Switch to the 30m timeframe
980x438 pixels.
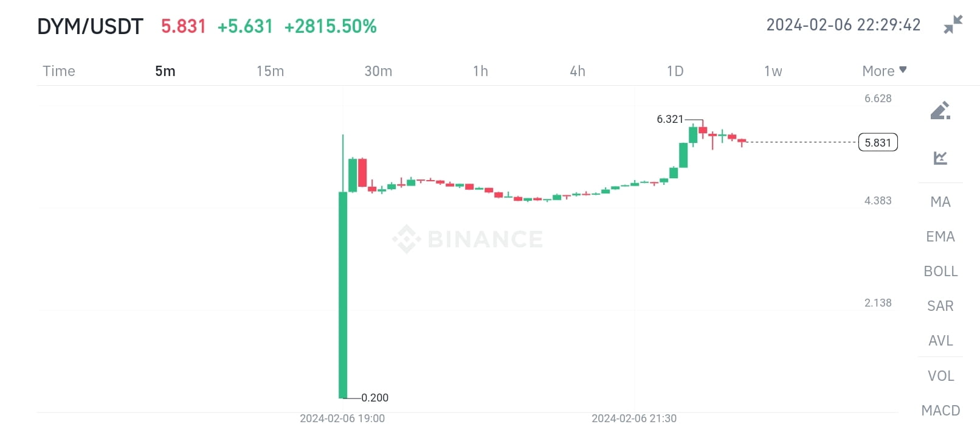pos(378,71)
